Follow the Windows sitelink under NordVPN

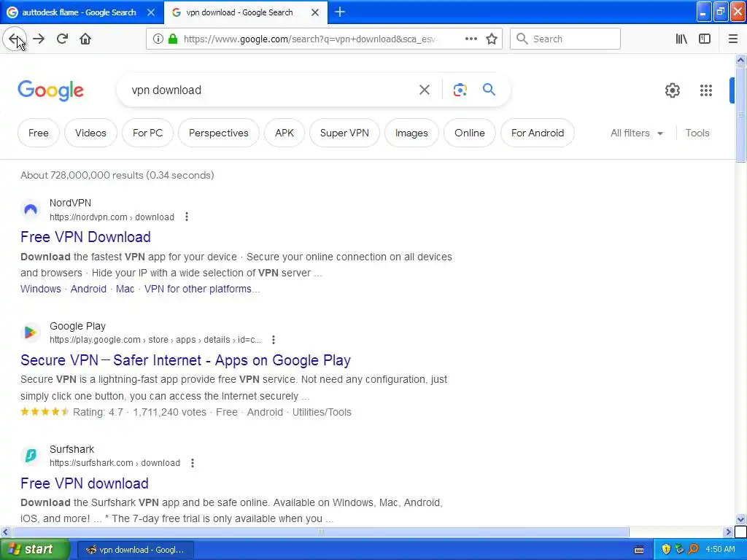tap(41, 289)
